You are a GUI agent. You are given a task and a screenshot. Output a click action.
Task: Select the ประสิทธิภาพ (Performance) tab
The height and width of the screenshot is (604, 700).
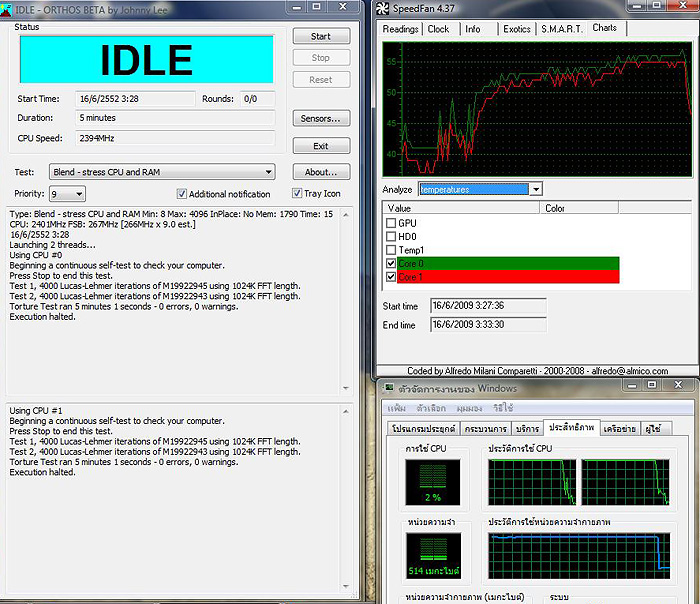pyautogui.click(x=571, y=427)
